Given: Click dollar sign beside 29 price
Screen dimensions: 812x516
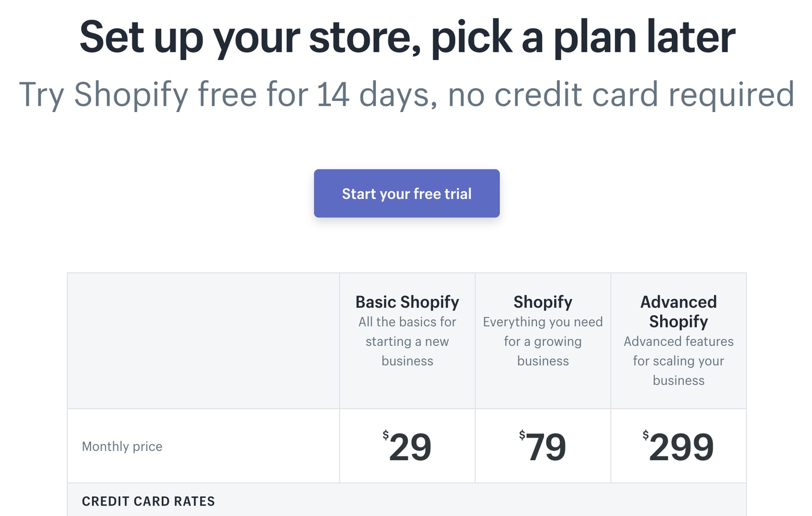Looking at the screenshot, I should click(x=386, y=435).
